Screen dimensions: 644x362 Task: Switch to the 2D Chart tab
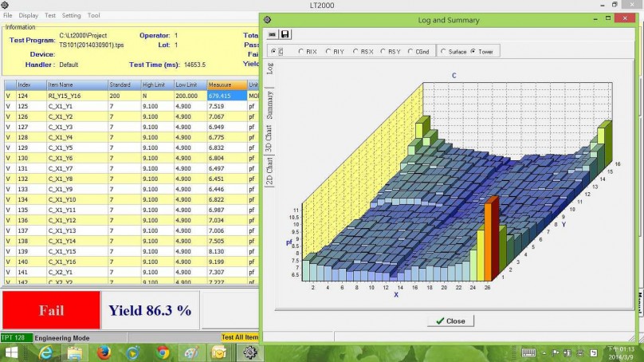click(269, 171)
